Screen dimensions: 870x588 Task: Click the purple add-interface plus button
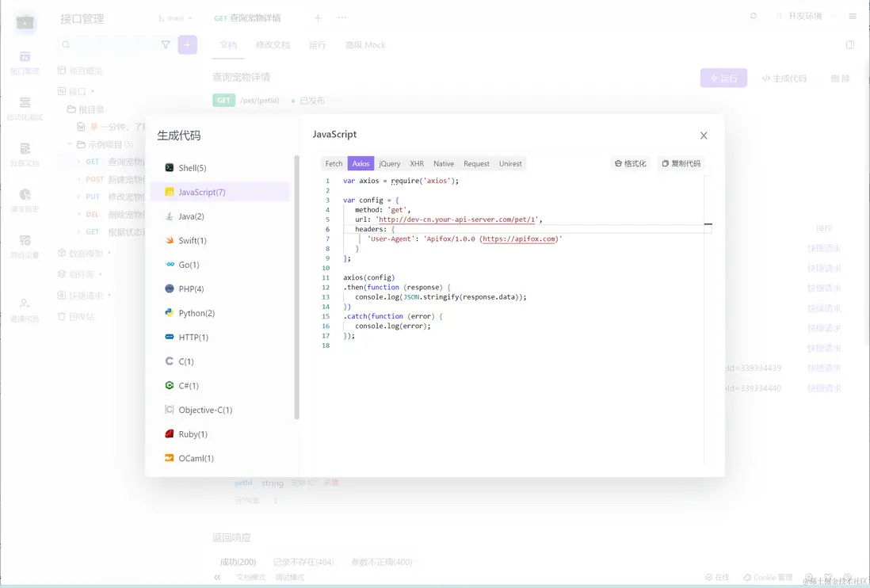pyautogui.click(x=188, y=45)
